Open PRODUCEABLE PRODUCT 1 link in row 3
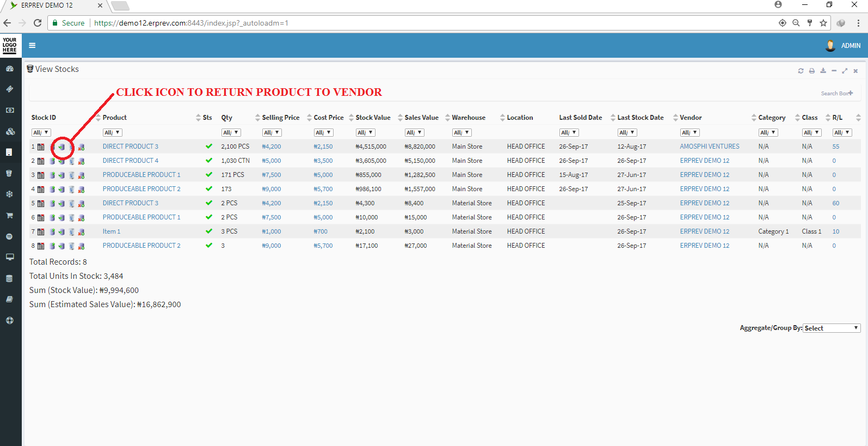The width and height of the screenshot is (868, 446). tap(141, 175)
